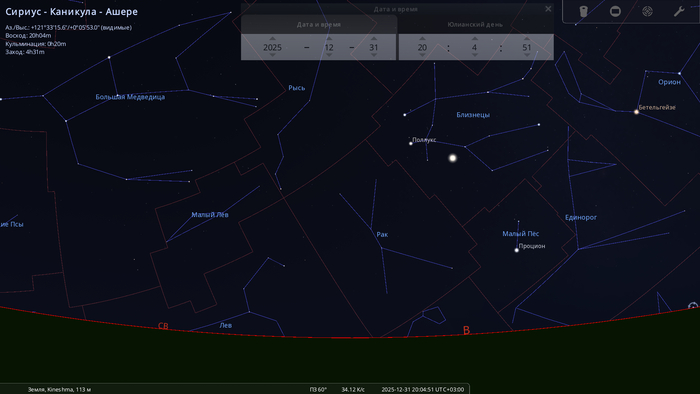The height and width of the screenshot is (394, 700).
Task: Select the star Бетельгейзе in Орион
Action: pyautogui.click(x=637, y=112)
